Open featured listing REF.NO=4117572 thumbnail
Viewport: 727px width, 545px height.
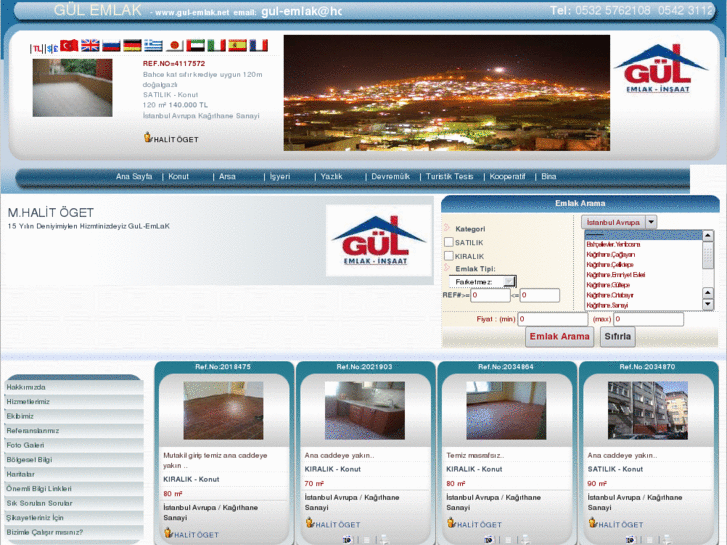[72, 88]
